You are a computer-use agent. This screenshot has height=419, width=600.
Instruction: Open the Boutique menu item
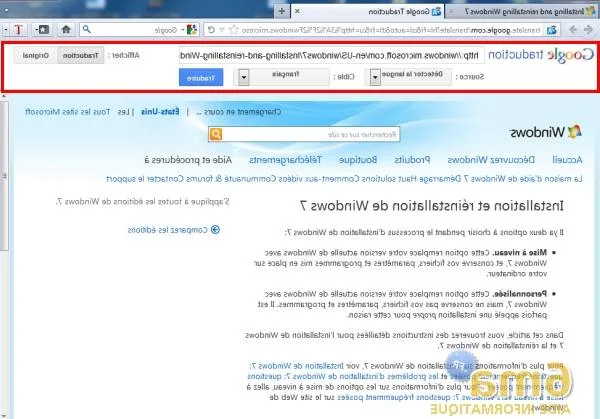[358, 160]
